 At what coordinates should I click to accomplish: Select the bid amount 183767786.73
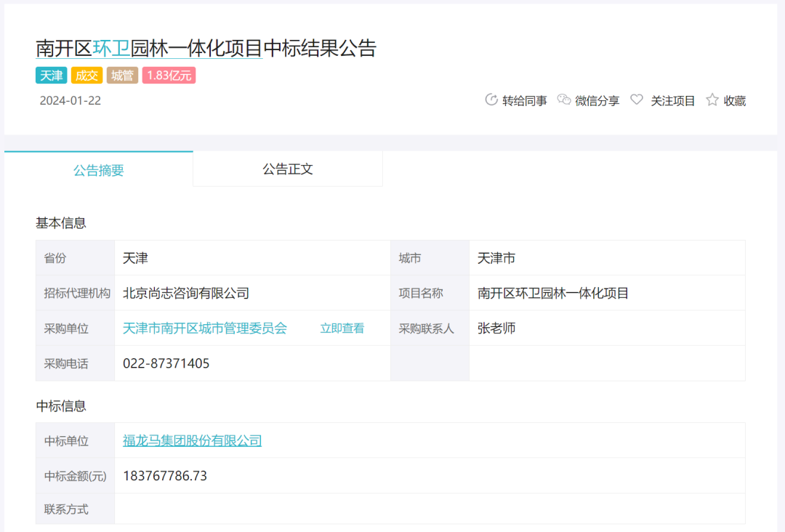(x=165, y=475)
